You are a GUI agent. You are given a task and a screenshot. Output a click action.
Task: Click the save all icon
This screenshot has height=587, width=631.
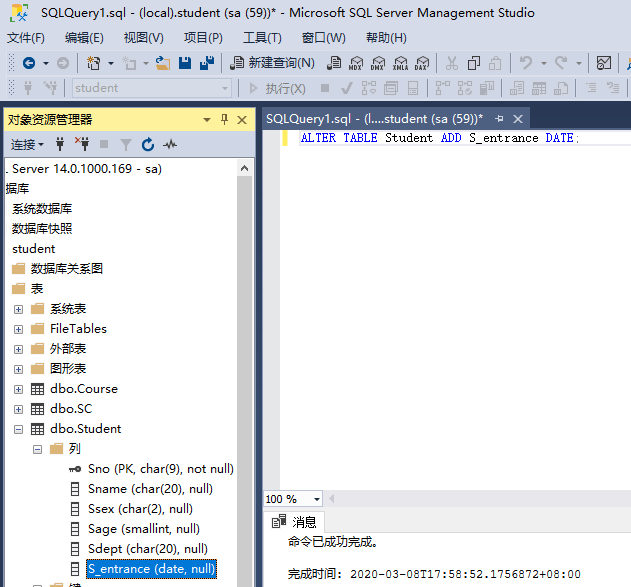pos(207,63)
